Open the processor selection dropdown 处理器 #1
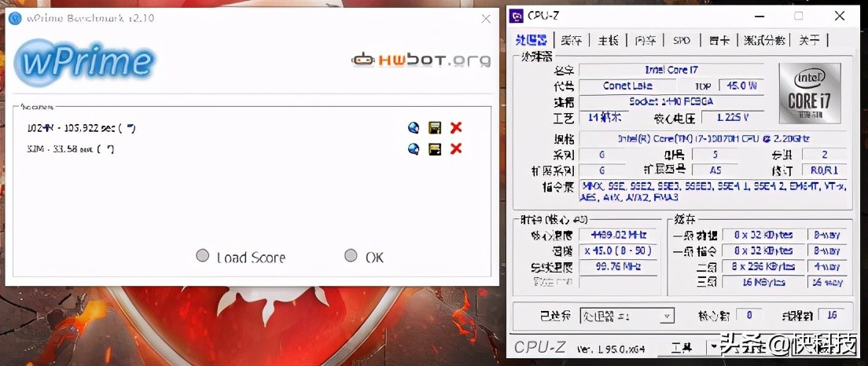 tap(627, 317)
